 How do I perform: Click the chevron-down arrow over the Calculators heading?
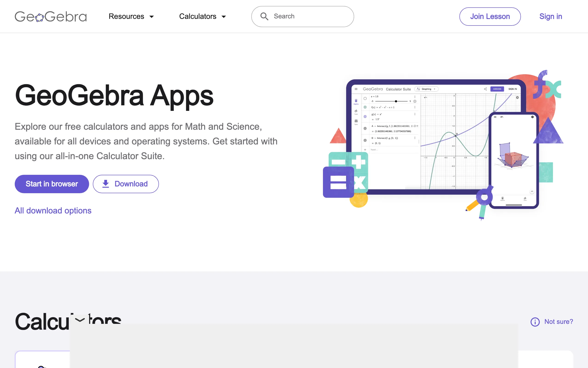coord(80,319)
